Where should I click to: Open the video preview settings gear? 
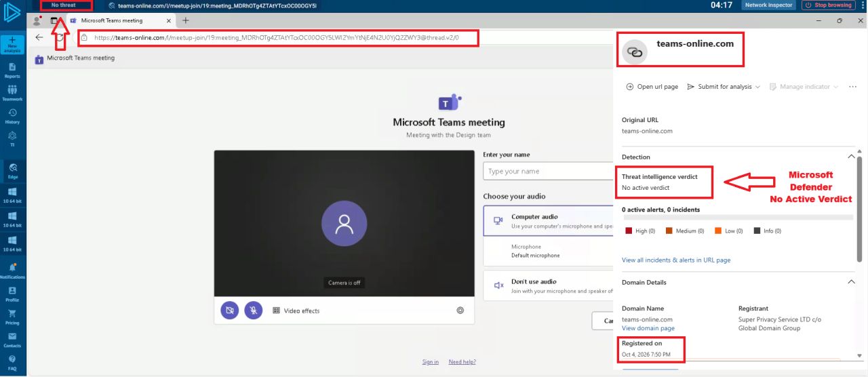click(x=460, y=311)
